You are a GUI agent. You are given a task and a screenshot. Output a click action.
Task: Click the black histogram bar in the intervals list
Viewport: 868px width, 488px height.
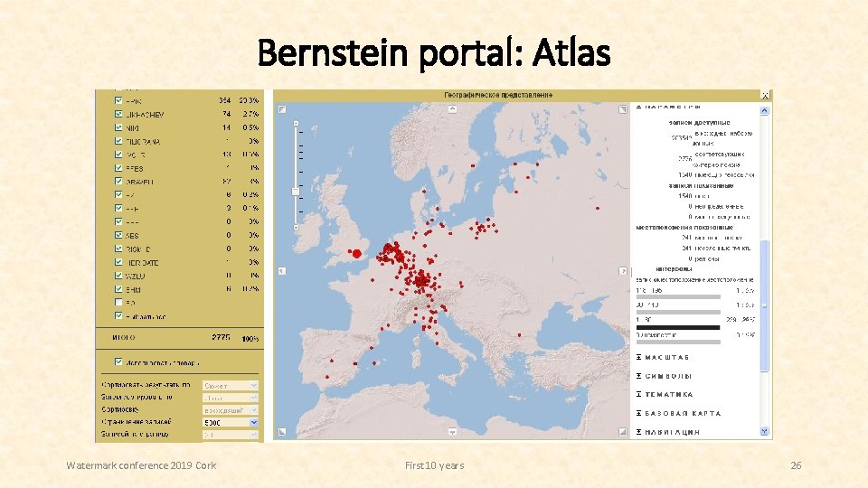678,327
